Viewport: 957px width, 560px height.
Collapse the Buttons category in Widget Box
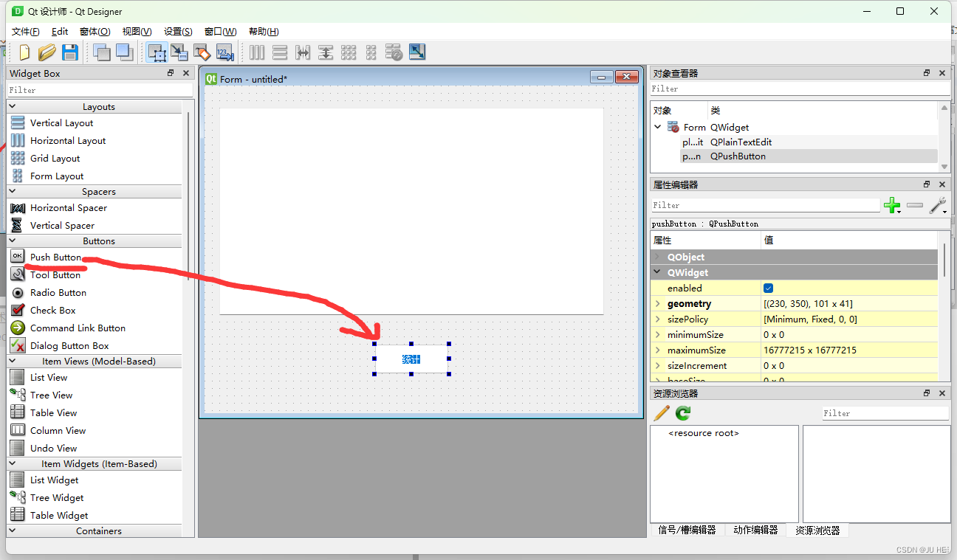pyautogui.click(x=13, y=241)
